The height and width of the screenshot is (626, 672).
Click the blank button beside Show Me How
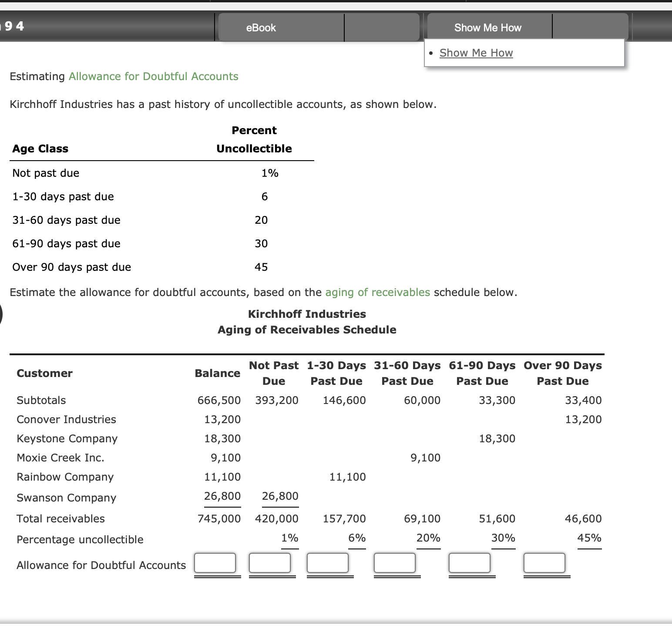590,27
